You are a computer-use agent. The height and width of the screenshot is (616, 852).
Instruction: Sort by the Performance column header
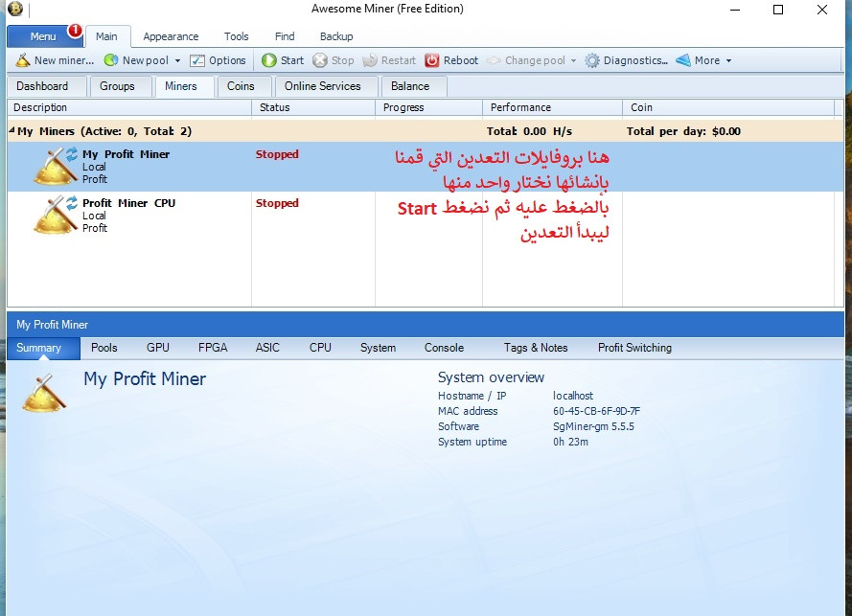pyautogui.click(x=553, y=107)
